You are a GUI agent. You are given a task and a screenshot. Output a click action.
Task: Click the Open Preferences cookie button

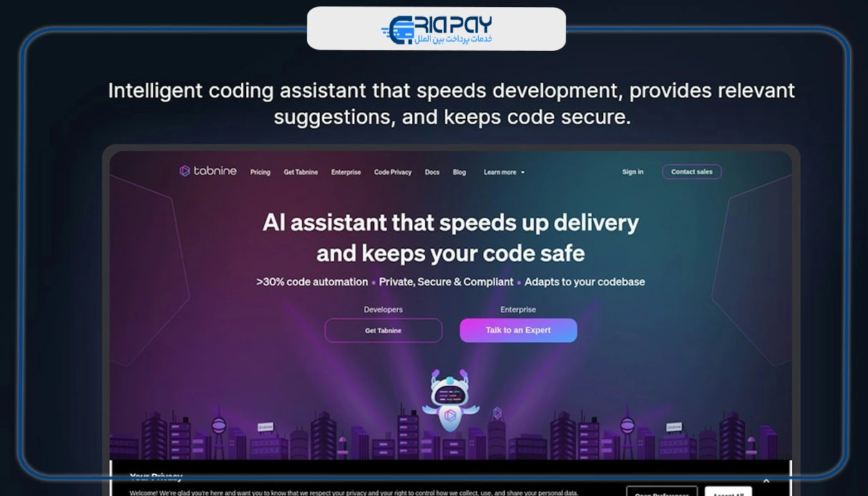pyautogui.click(x=662, y=492)
